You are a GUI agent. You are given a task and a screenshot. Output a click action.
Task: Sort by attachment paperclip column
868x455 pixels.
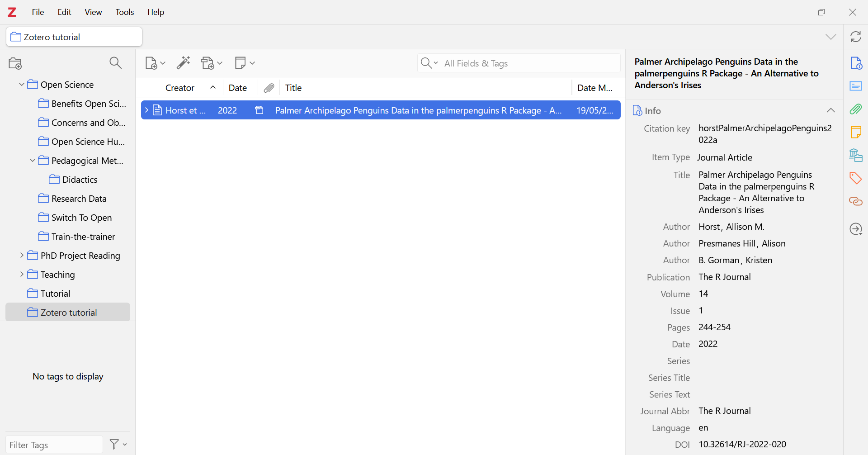click(x=269, y=88)
